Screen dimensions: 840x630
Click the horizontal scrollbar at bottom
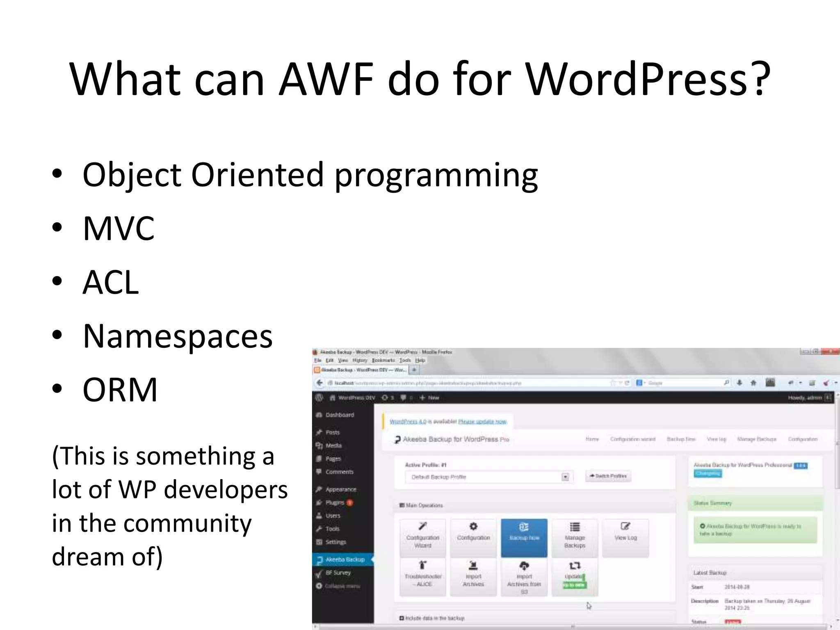click(x=573, y=627)
